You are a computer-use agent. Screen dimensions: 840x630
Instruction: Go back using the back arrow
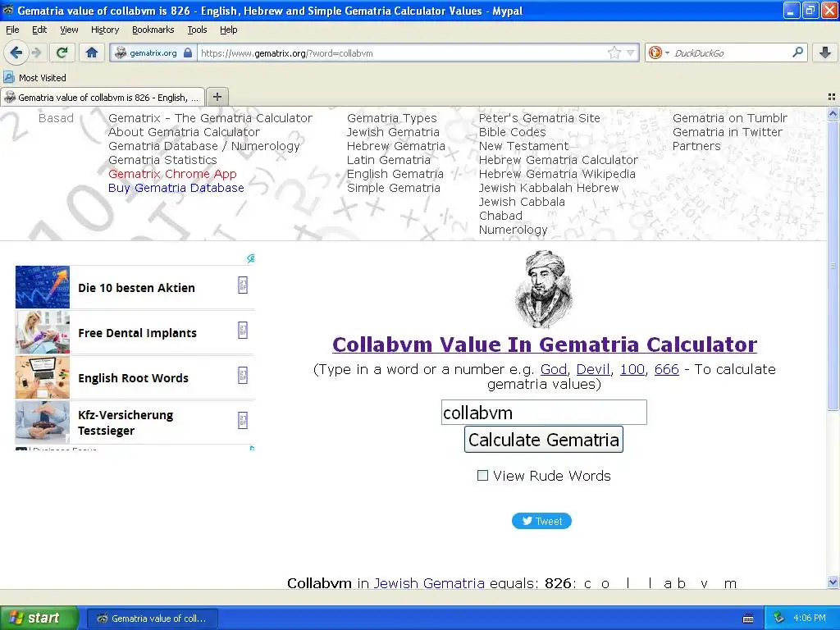pyautogui.click(x=16, y=52)
